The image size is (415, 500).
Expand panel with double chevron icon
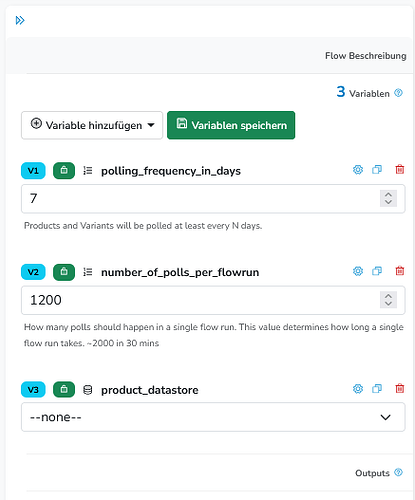coord(20,20)
